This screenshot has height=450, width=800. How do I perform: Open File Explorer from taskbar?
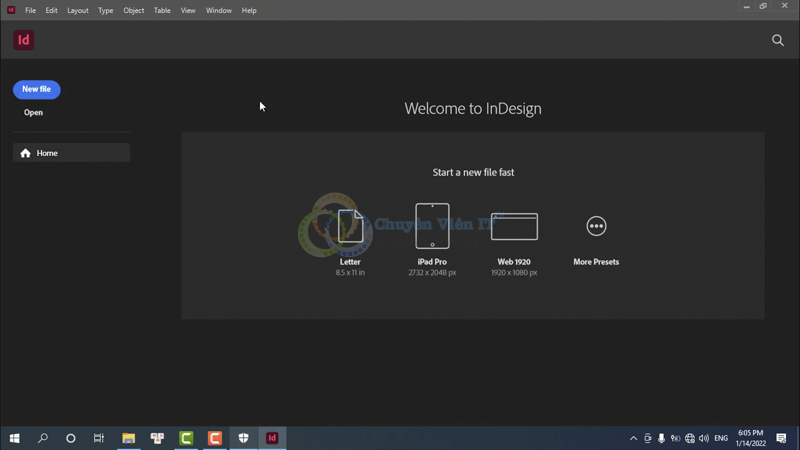[128, 438]
